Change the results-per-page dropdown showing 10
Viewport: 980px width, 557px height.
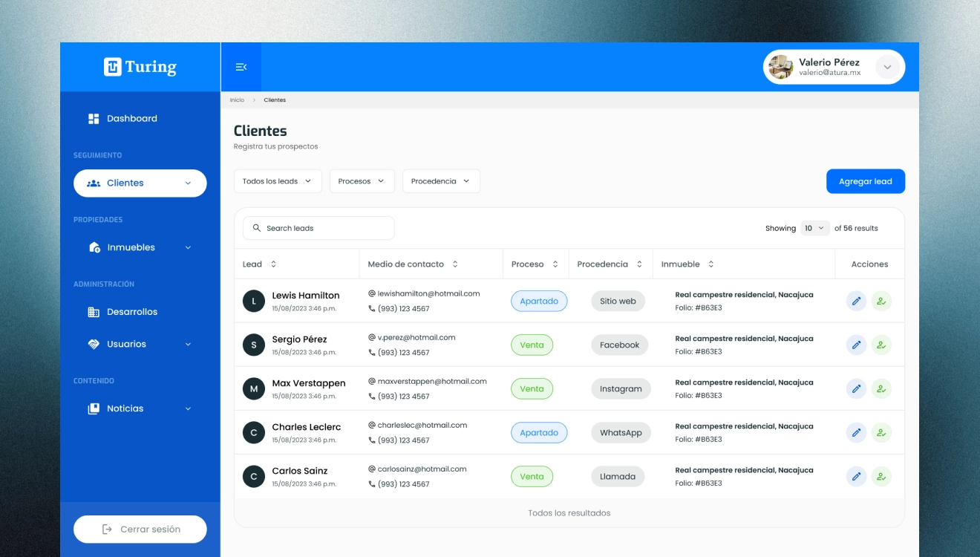[x=814, y=228]
